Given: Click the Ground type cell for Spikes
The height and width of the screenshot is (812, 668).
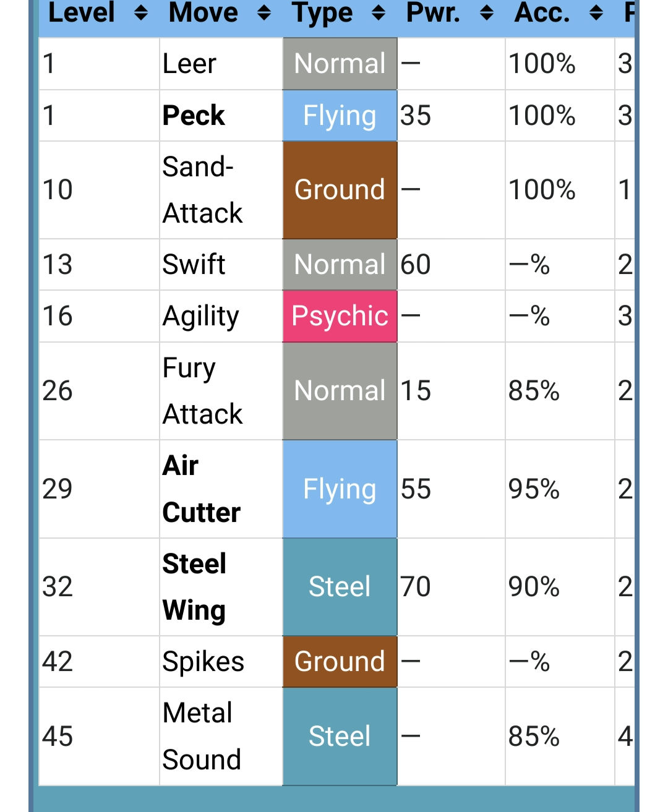Looking at the screenshot, I should pos(340,662).
